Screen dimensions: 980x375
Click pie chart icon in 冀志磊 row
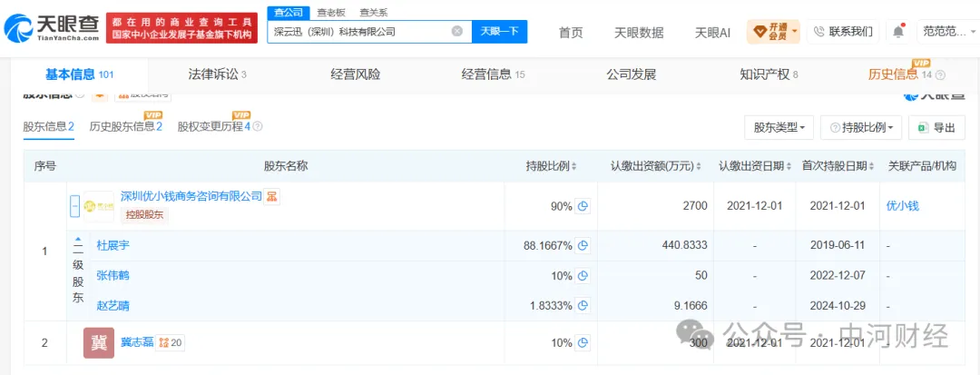(x=583, y=342)
